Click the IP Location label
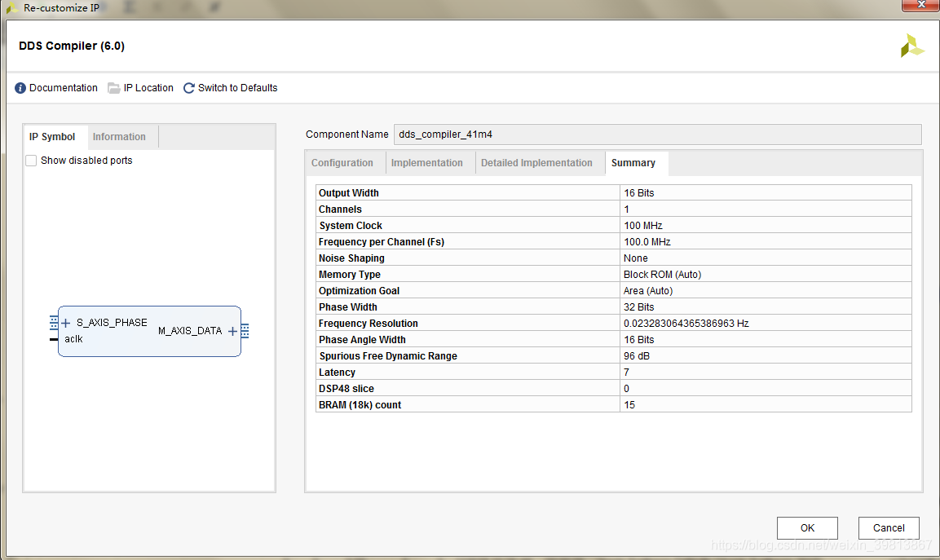 pyautogui.click(x=148, y=88)
